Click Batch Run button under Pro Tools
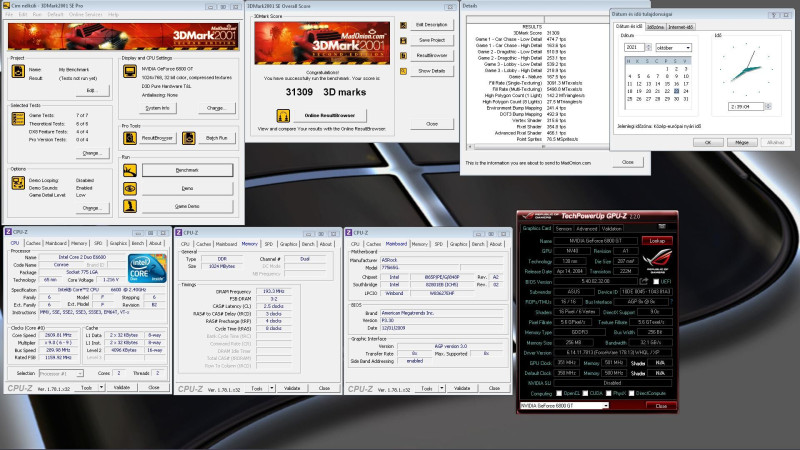 tap(216, 138)
